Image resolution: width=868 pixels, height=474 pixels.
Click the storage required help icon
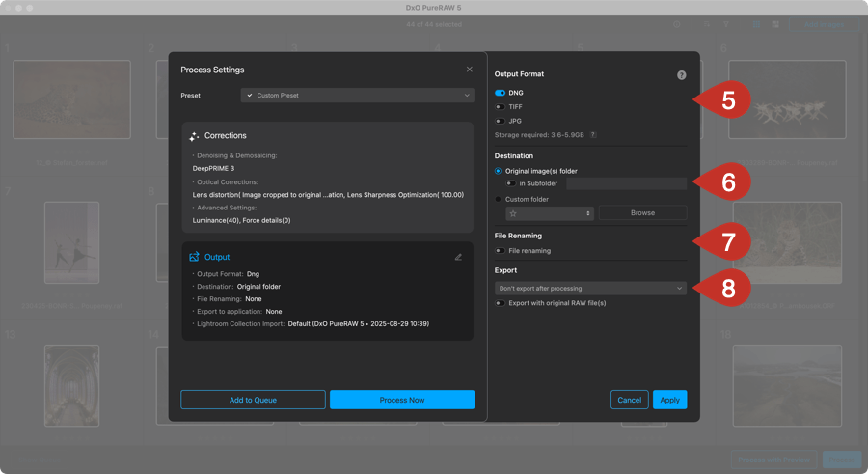pyautogui.click(x=593, y=135)
